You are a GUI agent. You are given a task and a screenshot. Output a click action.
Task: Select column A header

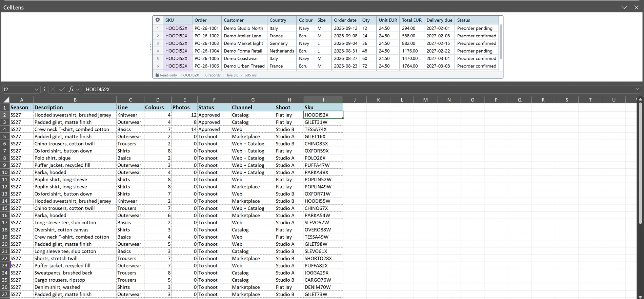[22, 100]
